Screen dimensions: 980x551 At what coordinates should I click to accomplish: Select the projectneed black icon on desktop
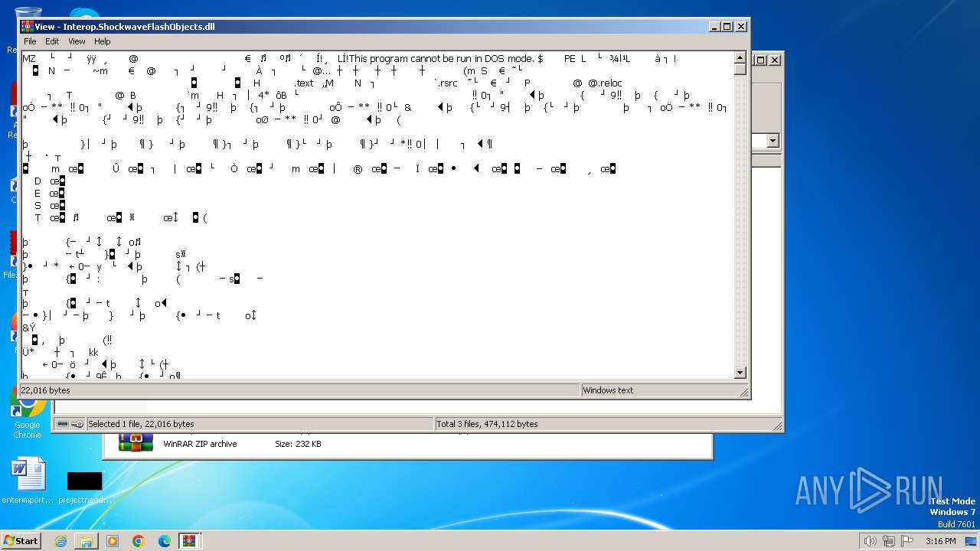pyautogui.click(x=85, y=487)
